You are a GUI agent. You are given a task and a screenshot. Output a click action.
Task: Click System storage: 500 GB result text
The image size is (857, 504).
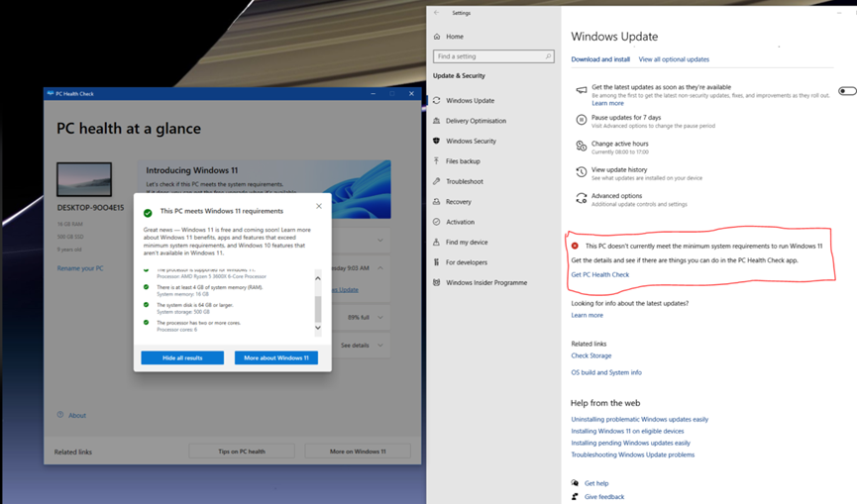[183, 312]
